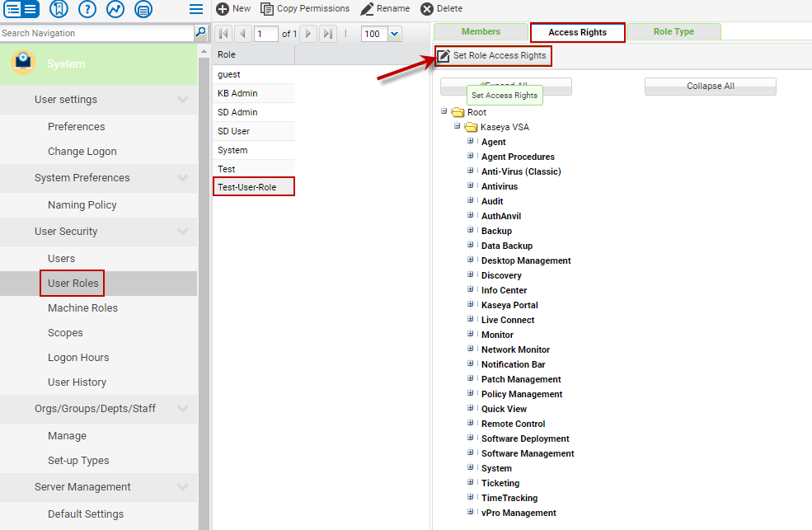Click the Kaseya VSA folder icon
This screenshot has height=530, width=812.
coord(471,127)
